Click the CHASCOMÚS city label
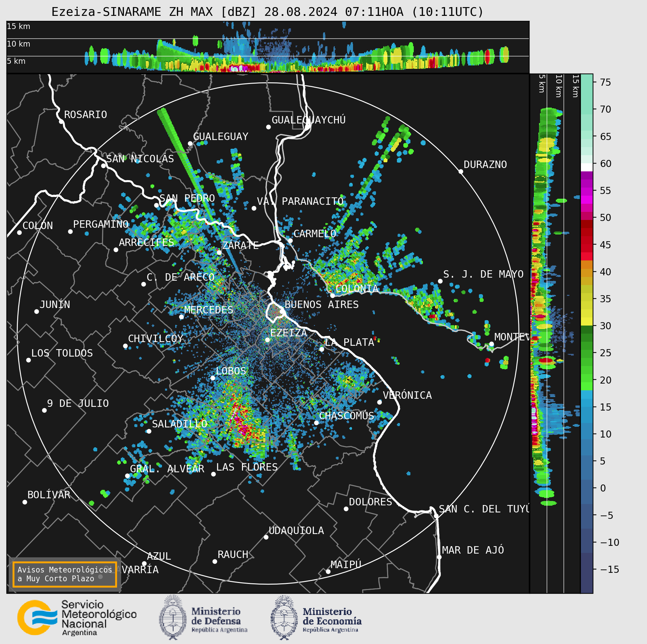This screenshot has height=644, width=647. pyautogui.click(x=346, y=416)
